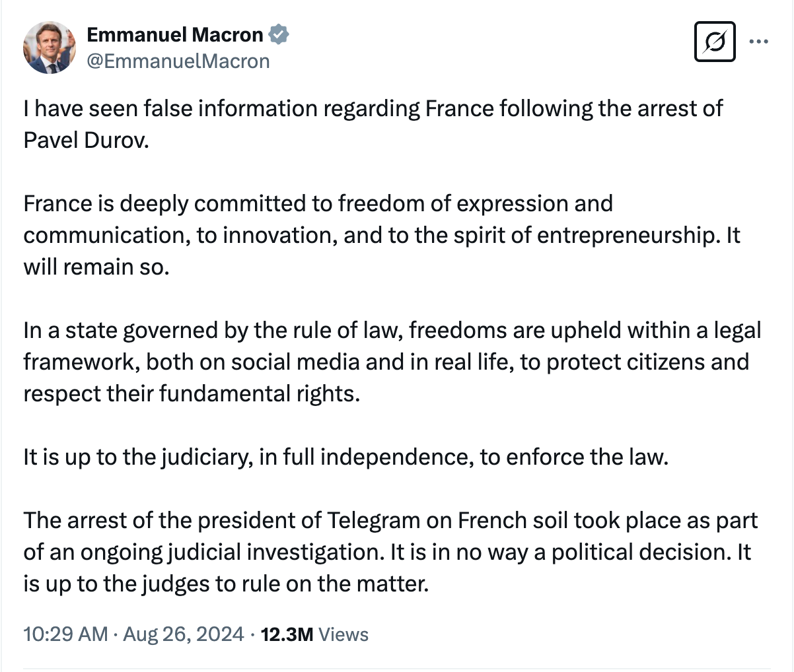
Task: Open more actions with the three-dot icon
Action: point(759,40)
